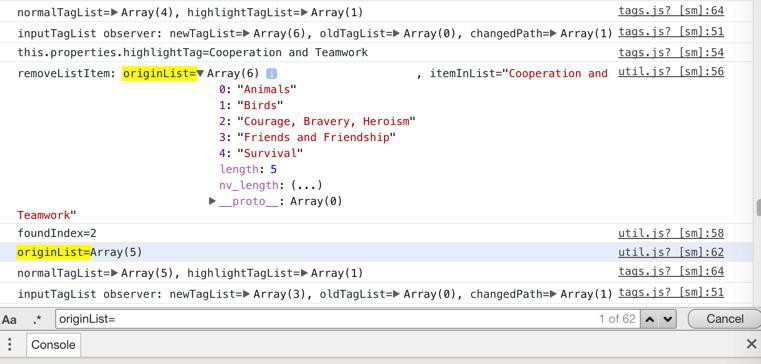Close the drawer with the X icon
This screenshot has height=364, width=761.
[751, 345]
